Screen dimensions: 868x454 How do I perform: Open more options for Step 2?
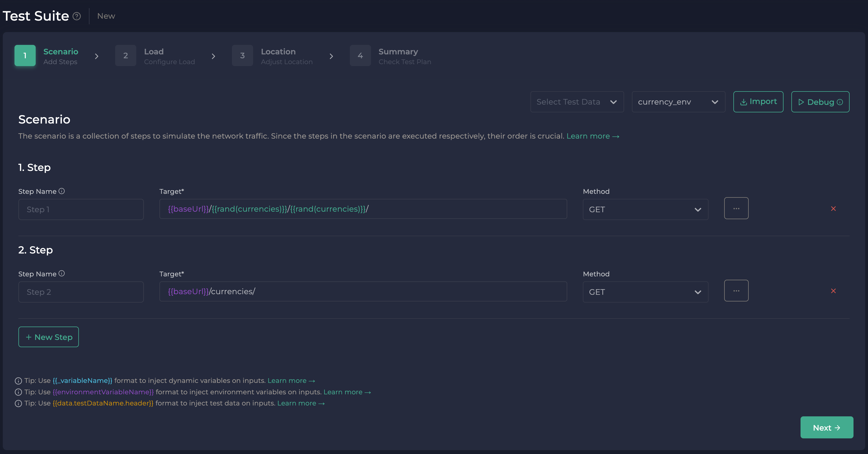point(736,291)
